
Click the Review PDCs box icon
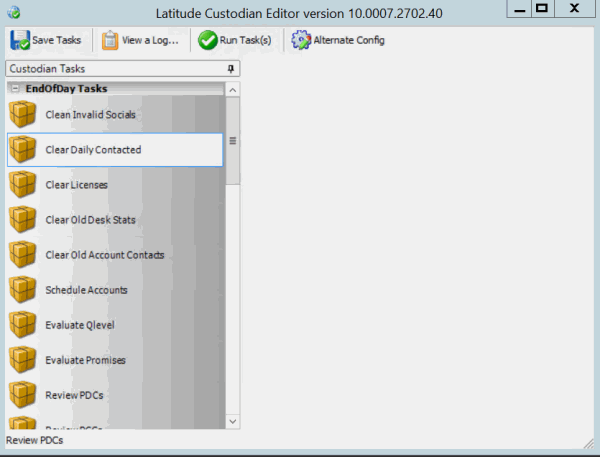click(x=23, y=395)
